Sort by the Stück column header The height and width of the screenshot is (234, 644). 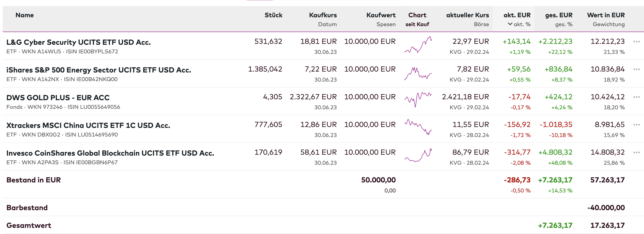click(x=273, y=15)
